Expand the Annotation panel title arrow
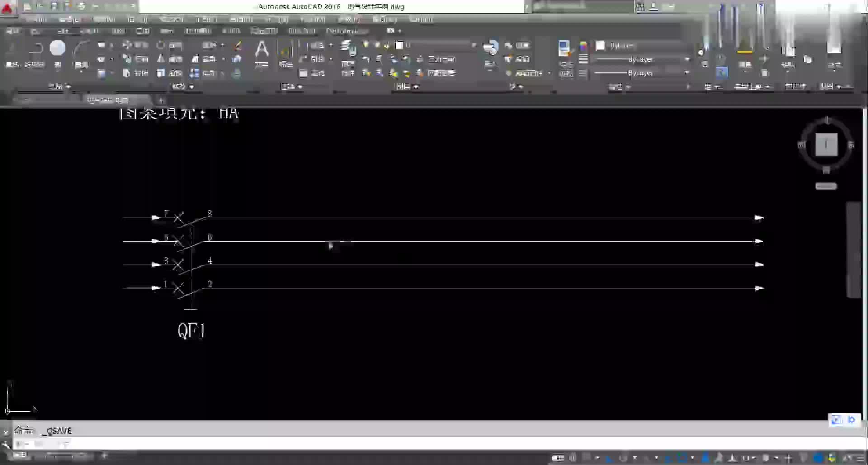 (x=300, y=86)
